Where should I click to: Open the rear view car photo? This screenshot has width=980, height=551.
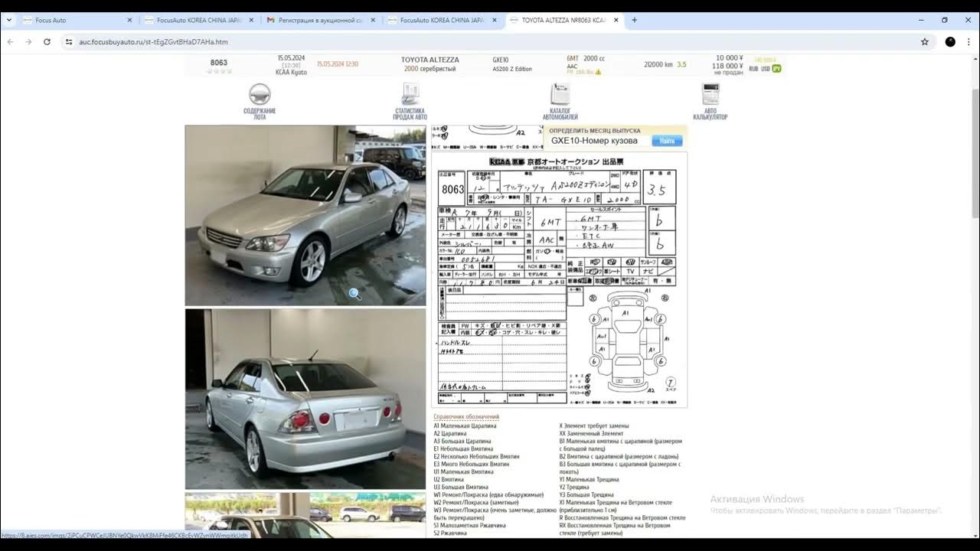coord(305,399)
